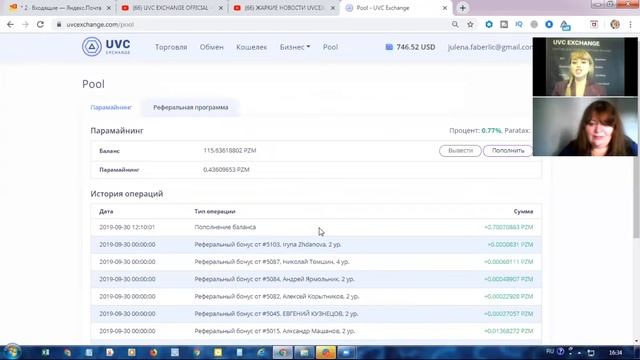The height and width of the screenshot is (360, 640).
Task: Open the Кошелек menu item
Action: (x=251, y=47)
